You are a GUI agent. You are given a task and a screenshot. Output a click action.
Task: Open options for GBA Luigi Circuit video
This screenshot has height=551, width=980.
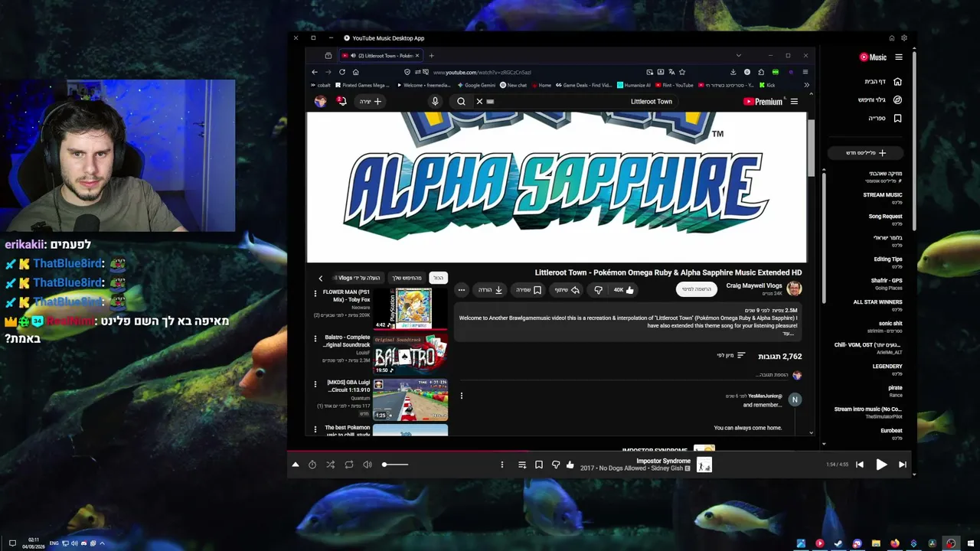[x=315, y=383]
